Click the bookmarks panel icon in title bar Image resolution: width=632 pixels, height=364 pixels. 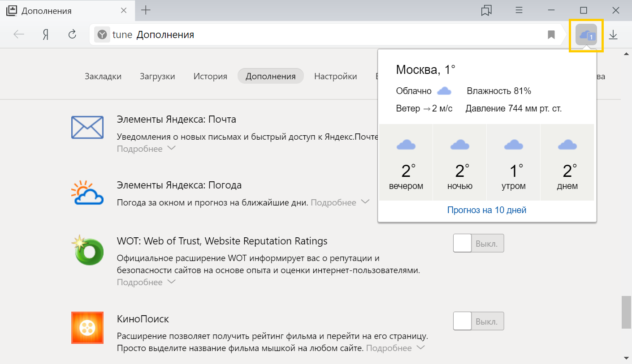tap(486, 10)
